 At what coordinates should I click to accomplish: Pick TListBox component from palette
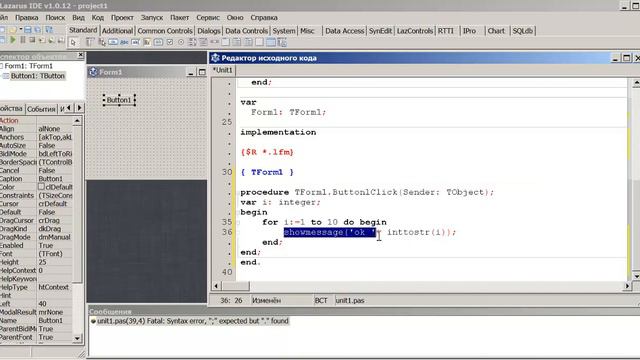tap(192, 42)
